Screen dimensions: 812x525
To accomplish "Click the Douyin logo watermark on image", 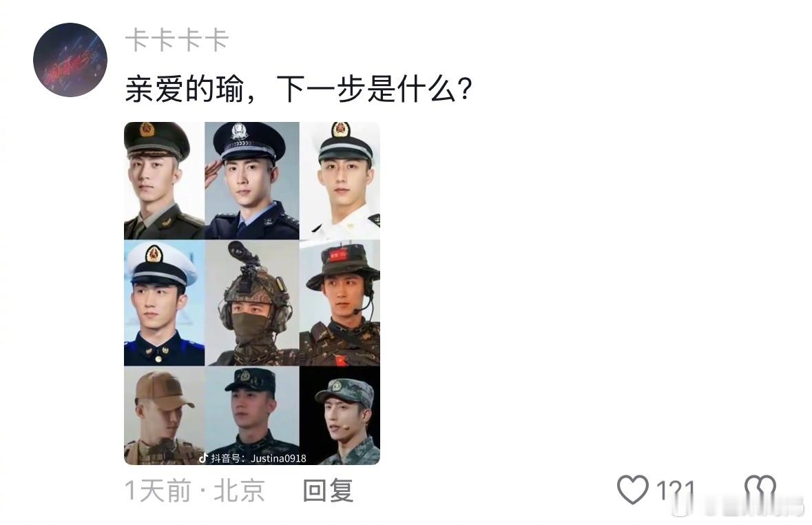I will click(x=204, y=457).
